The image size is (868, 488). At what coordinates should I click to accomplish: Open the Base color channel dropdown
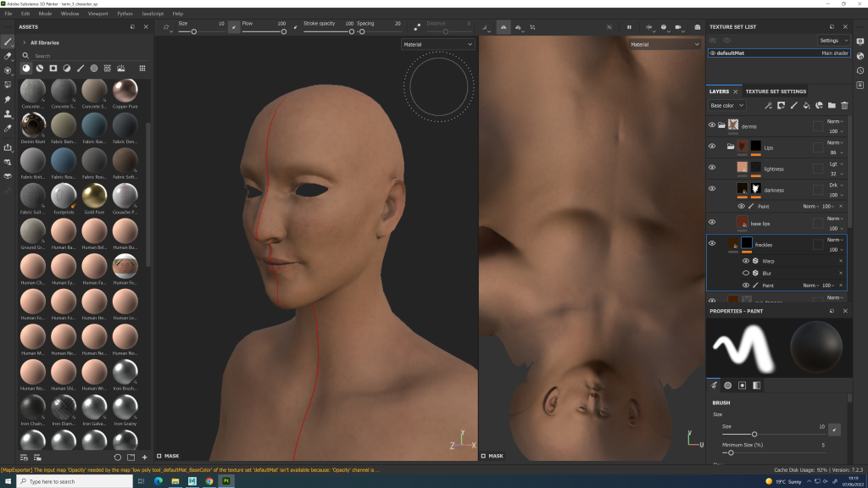tap(726, 105)
